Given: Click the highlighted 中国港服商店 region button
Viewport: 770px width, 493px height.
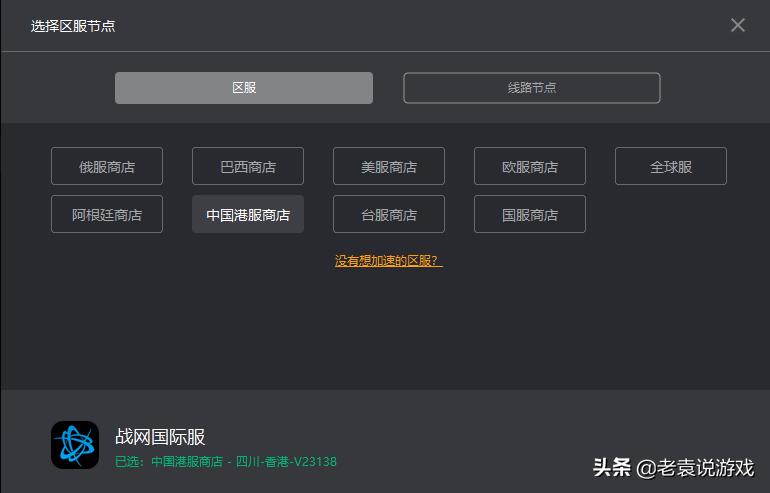Looking at the screenshot, I should pyautogui.click(x=248, y=215).
